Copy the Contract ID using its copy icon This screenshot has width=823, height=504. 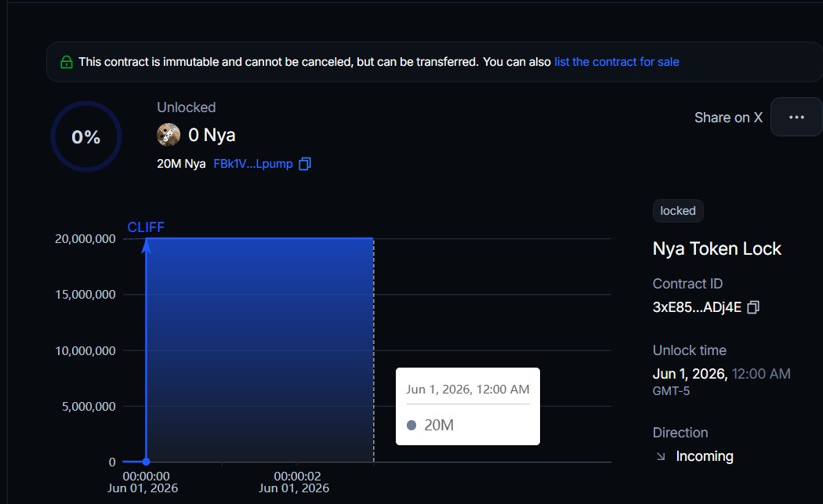(x=752, y=307)
